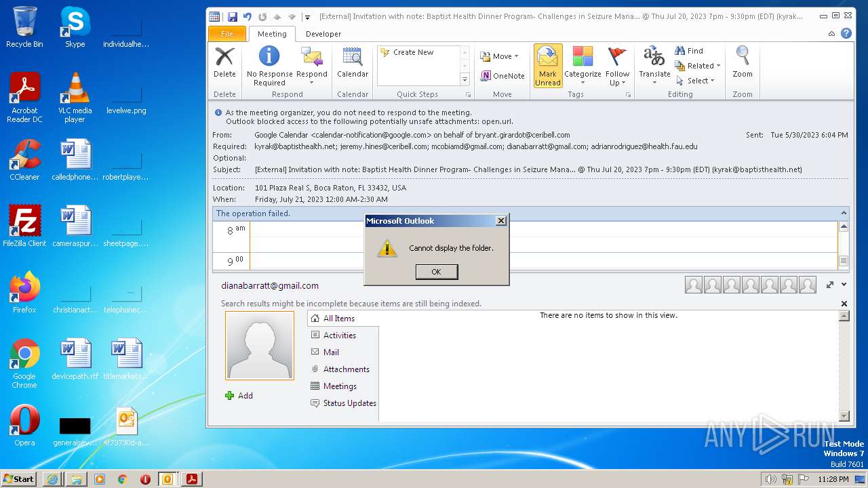Image resolution: width=868 pixels, height=488 pixels.
Task: Open Recycle Bin desktop icon
Action: coord(24,27)
